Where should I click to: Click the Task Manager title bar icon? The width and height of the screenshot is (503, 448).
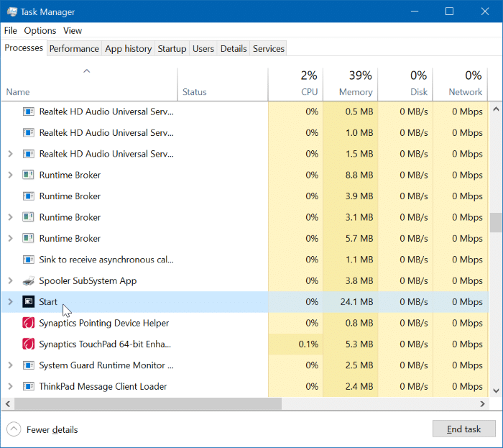(x=12, y=12)
